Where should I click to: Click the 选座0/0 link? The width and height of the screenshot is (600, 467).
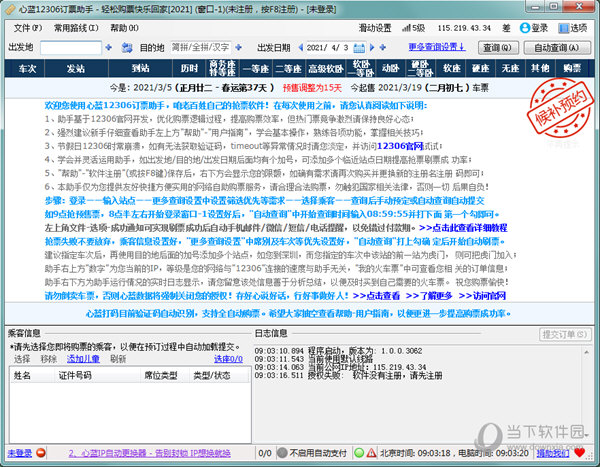click(x=228, y=359)
